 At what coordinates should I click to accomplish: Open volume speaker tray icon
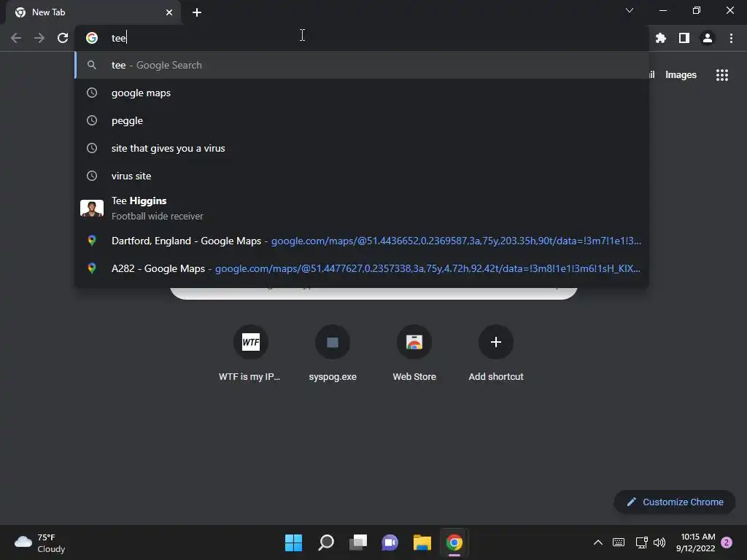click(659, 542)
